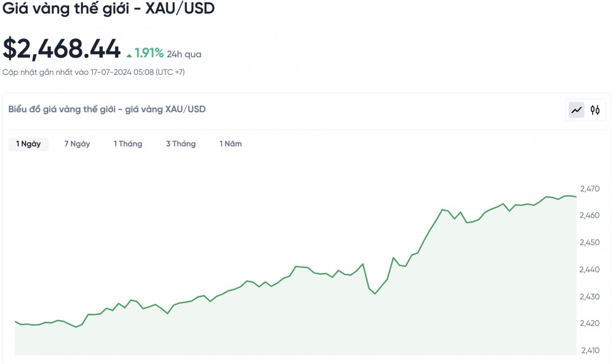Click the 1.91% change percentage
Viewport: 612px width, 364px height.
149,53
